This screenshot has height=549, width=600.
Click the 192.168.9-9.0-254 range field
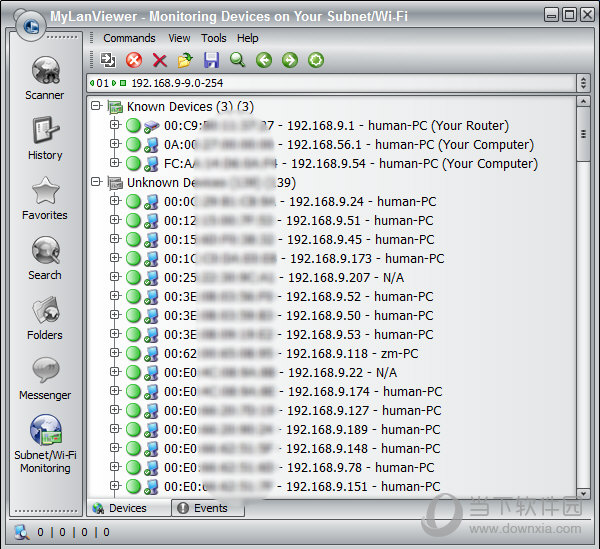pyautogui.click(x=331, y=83)
